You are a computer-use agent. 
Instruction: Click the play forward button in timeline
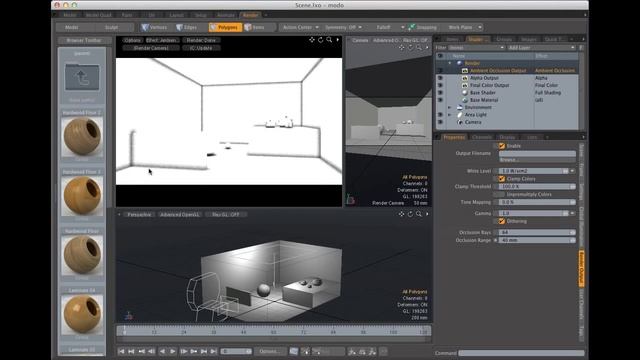point(173,351)
